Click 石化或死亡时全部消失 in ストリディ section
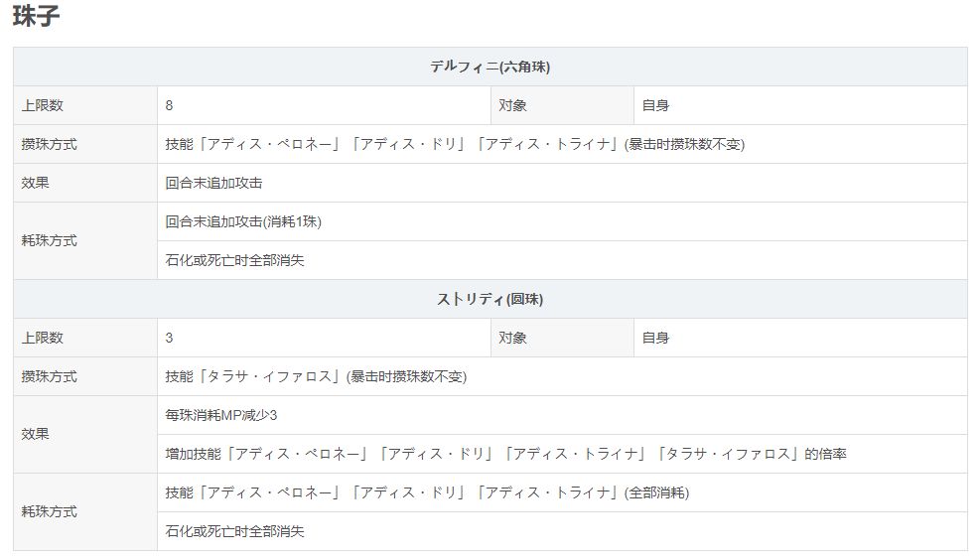 coord(234,531)
